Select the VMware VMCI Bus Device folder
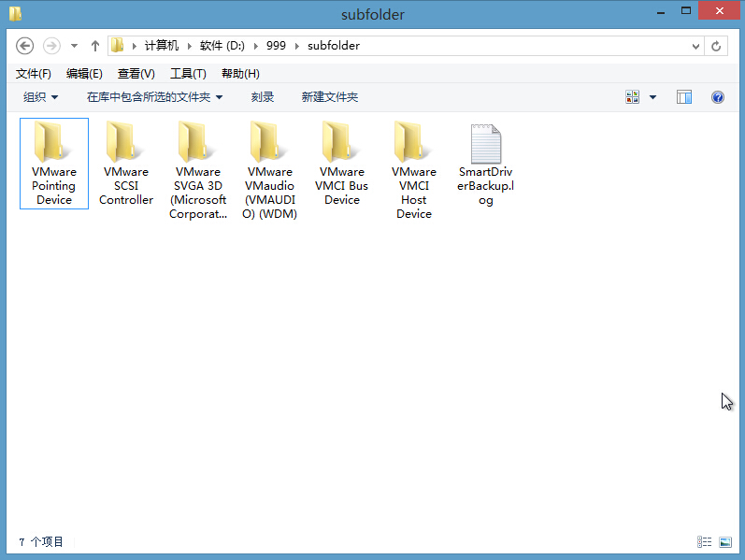 click(341, 164)
